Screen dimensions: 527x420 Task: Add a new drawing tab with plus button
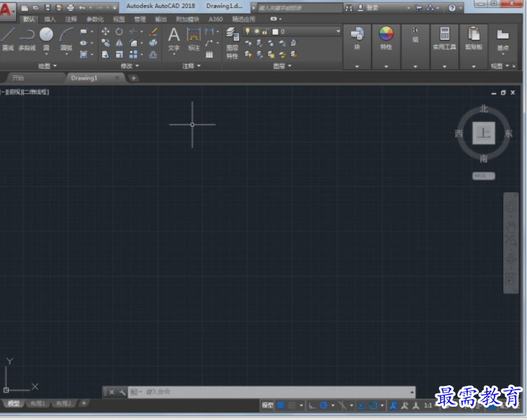(133, 78)
